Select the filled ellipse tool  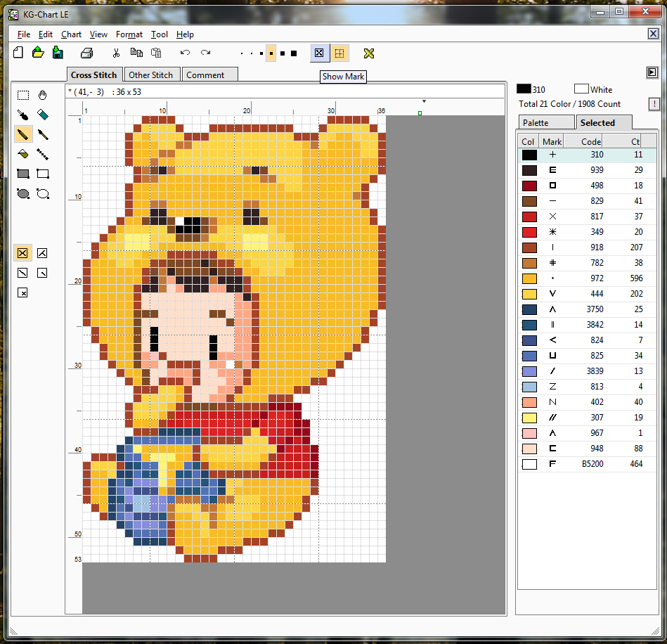coord(23,193)
